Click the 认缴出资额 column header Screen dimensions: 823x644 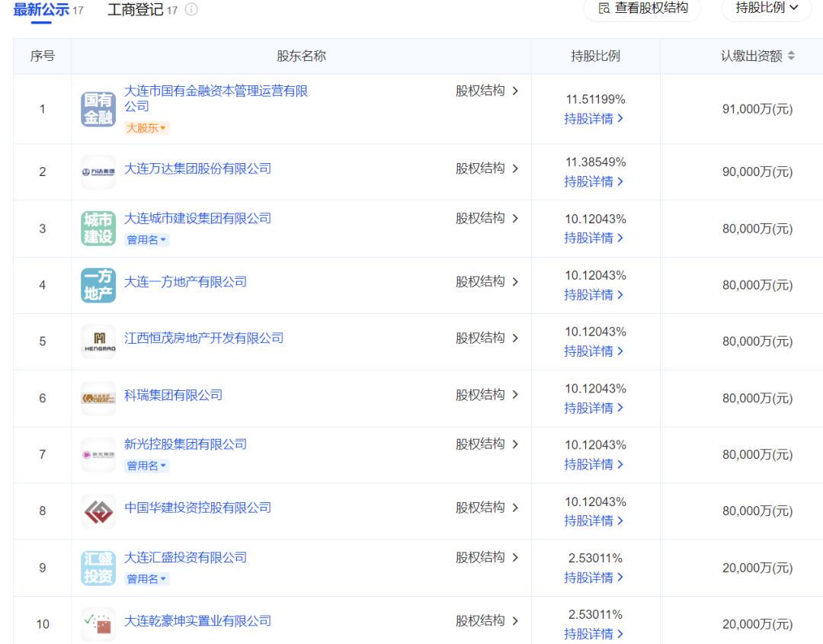click(x=751, y=56)
